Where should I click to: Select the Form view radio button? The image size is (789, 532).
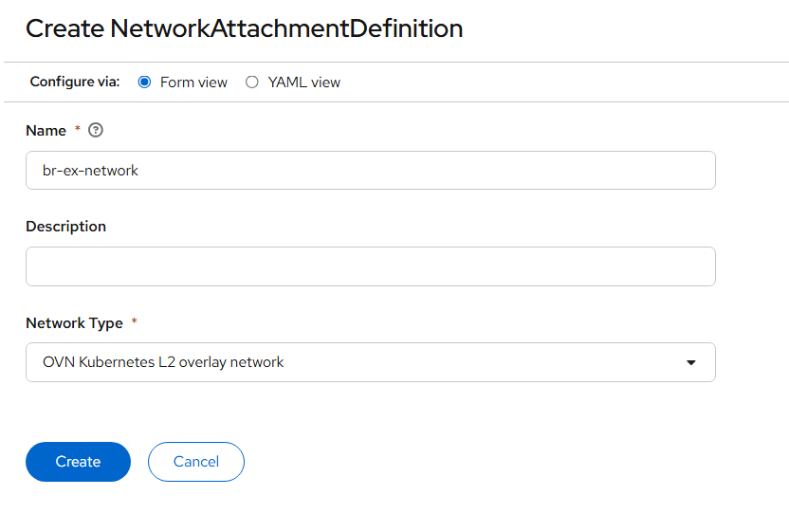pyautogui.click(x=145, y=83)
